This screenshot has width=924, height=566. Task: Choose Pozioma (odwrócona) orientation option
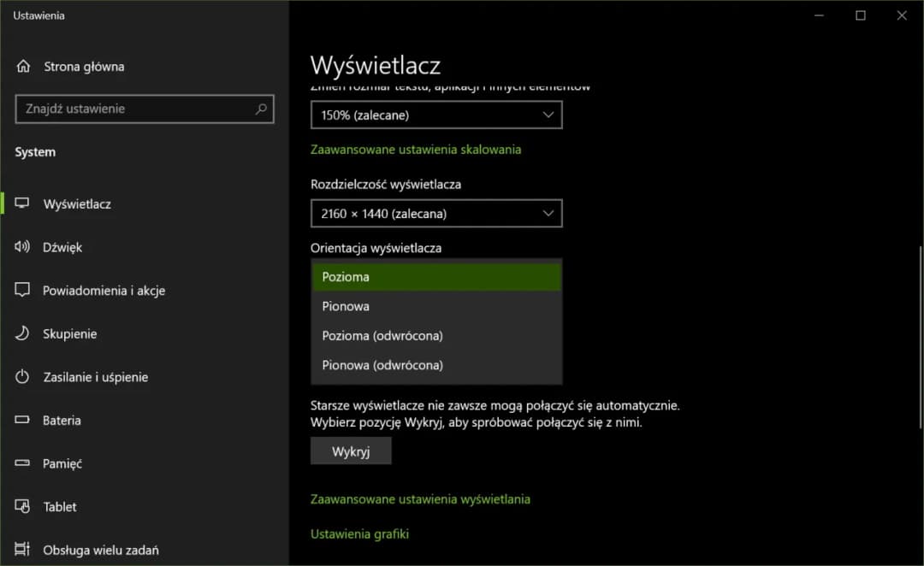tap(436, 335)
